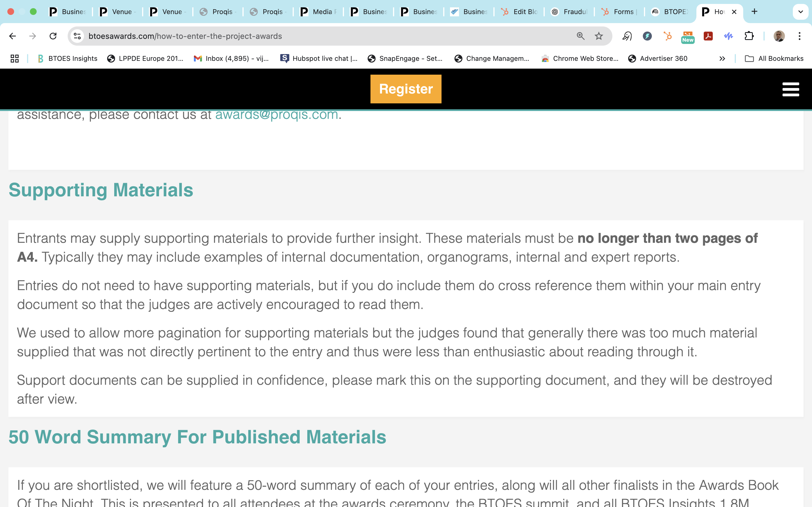
Task: Expand the tab search dropdown arrow
Action: pyautogui.click(x=800, y=12)
